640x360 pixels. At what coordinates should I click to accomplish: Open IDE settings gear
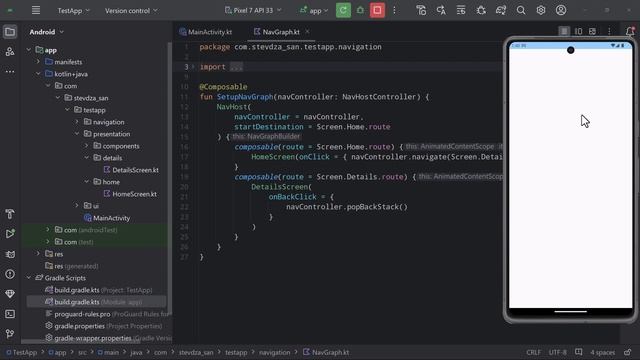pos(541,10)
